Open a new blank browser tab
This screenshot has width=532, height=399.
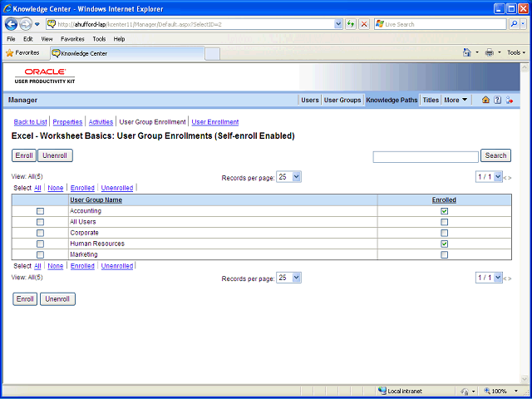pos(213,54)
